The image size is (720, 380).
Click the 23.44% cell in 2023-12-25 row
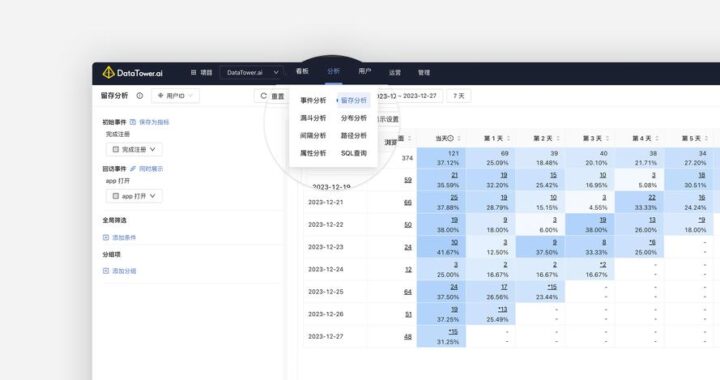click(540, 292)
